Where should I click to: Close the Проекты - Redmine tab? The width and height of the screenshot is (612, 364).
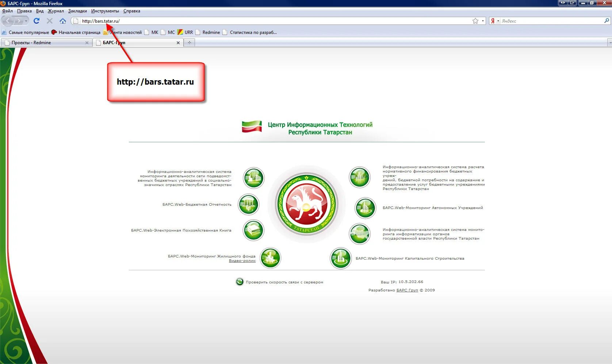click(x=87, y=43)
